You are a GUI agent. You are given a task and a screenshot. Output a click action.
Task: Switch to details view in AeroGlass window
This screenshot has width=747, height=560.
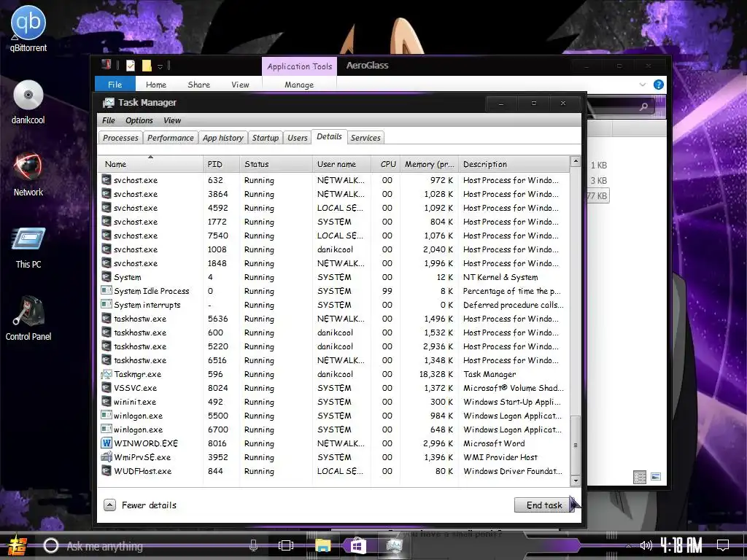[x=640, y=477]
